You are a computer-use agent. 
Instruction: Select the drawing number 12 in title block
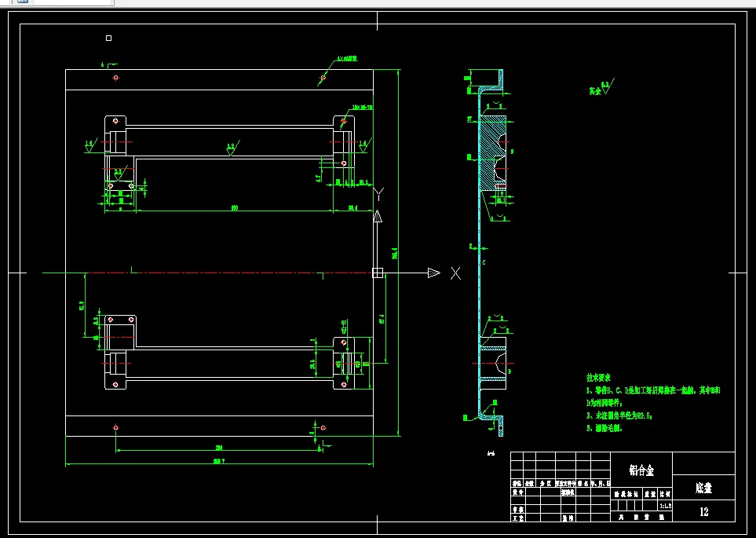(x=704, y=511)
